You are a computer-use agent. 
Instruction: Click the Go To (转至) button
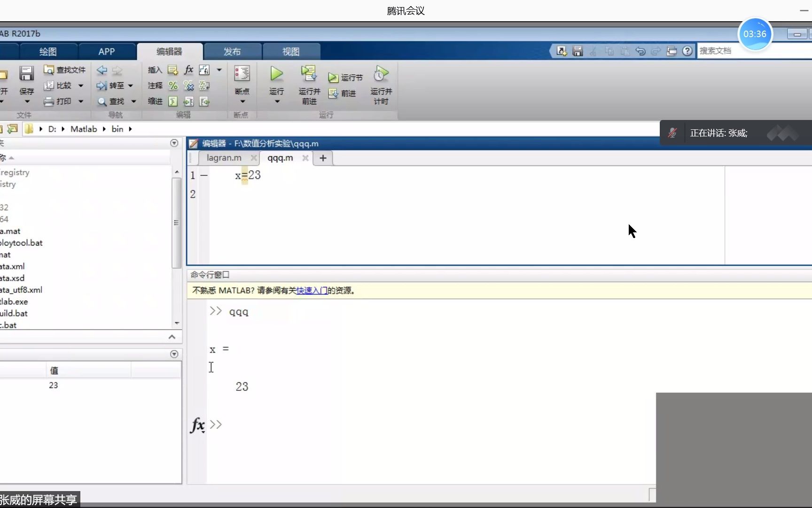(110, 86)
